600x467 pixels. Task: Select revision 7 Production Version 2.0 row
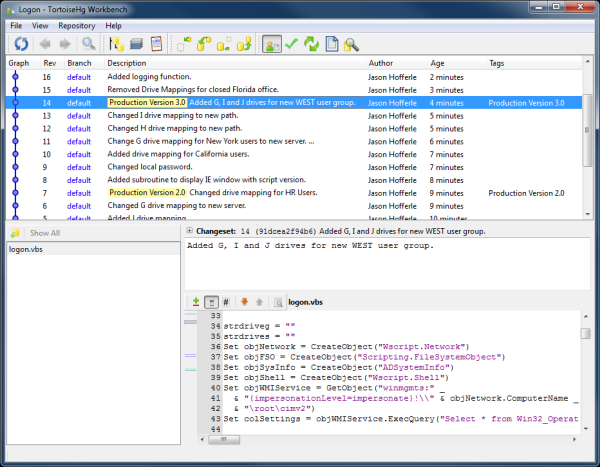click(x=294, y=193)
